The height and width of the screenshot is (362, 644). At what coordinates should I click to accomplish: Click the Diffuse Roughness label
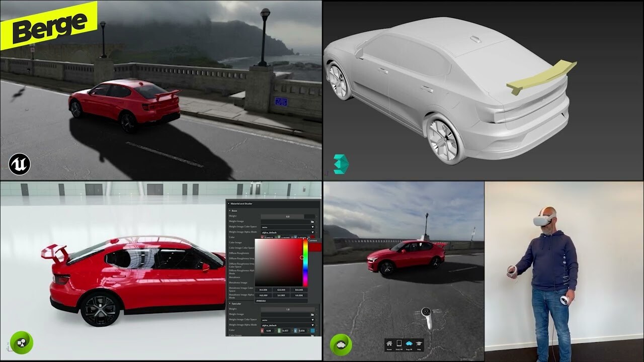[x=239, y=253]
